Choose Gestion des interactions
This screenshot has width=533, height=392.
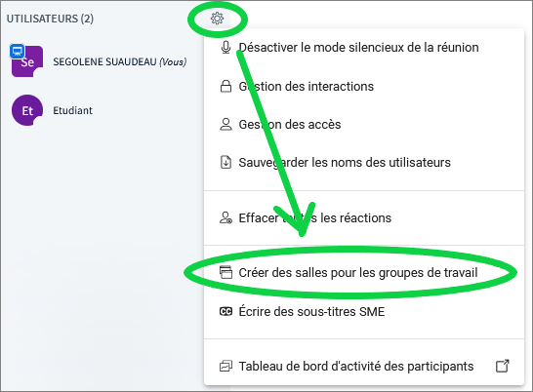[364, 86]
